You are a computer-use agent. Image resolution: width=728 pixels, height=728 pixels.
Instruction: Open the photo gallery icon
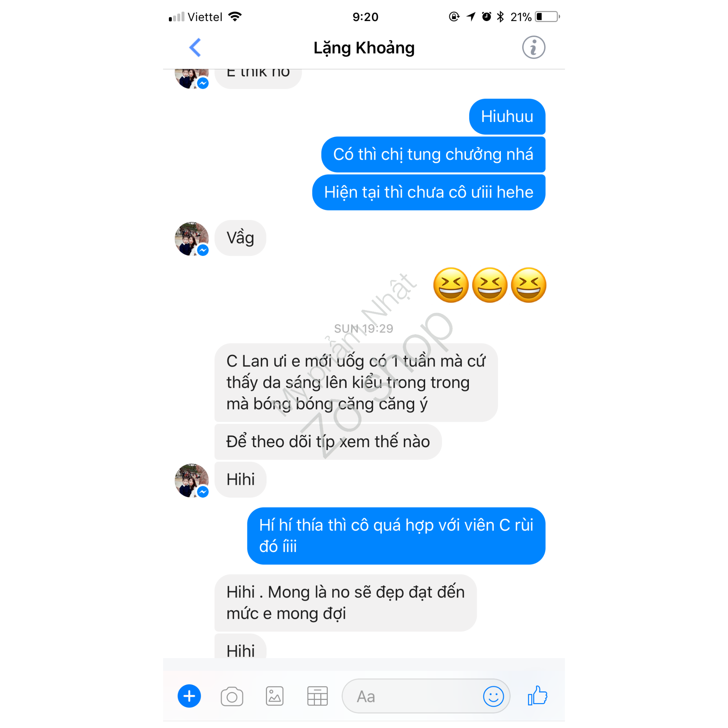275,696
